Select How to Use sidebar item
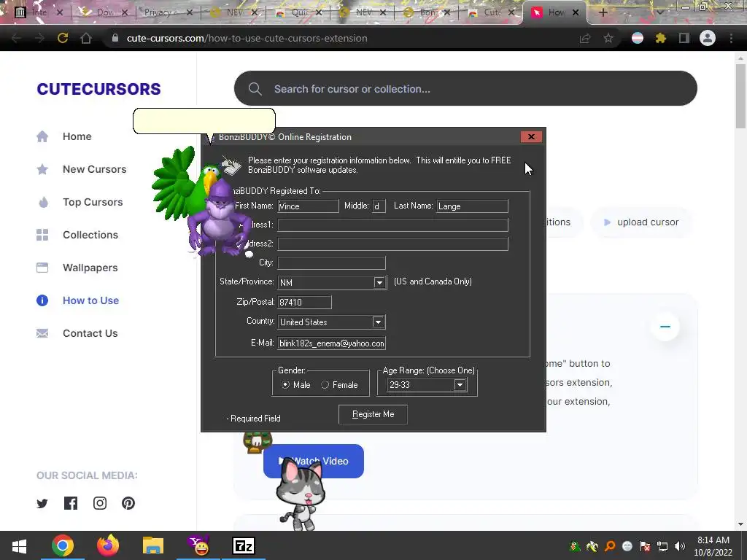747x560 pixels. click(77, 301)
